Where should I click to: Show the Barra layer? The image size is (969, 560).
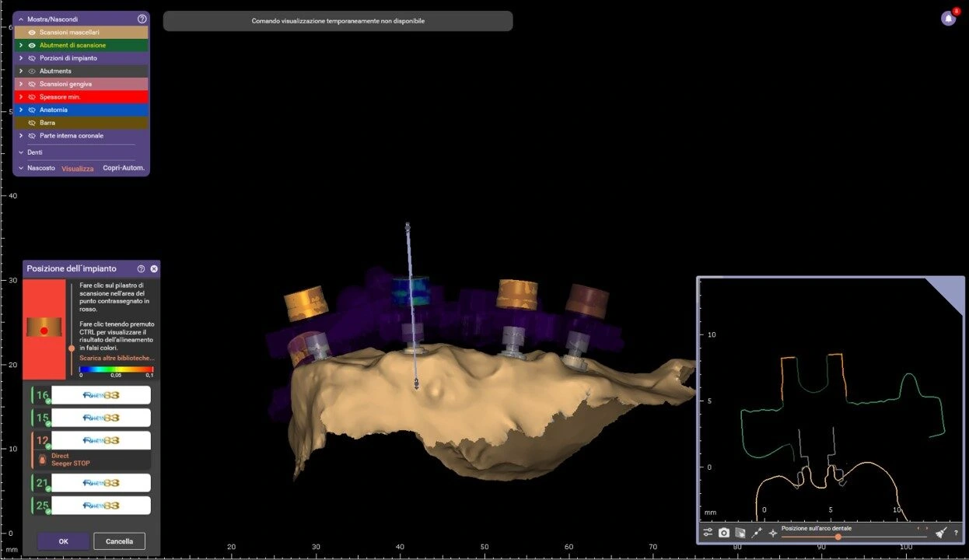(x=32, y=123)
